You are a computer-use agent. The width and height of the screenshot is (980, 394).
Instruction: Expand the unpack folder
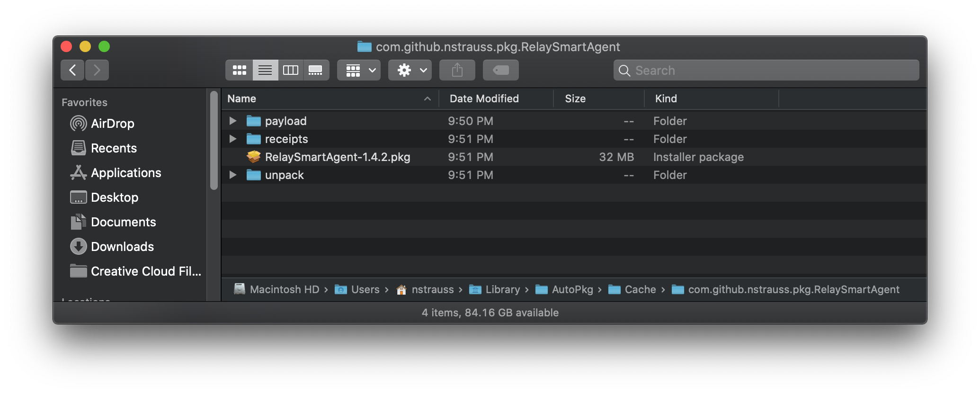[232, 175]
